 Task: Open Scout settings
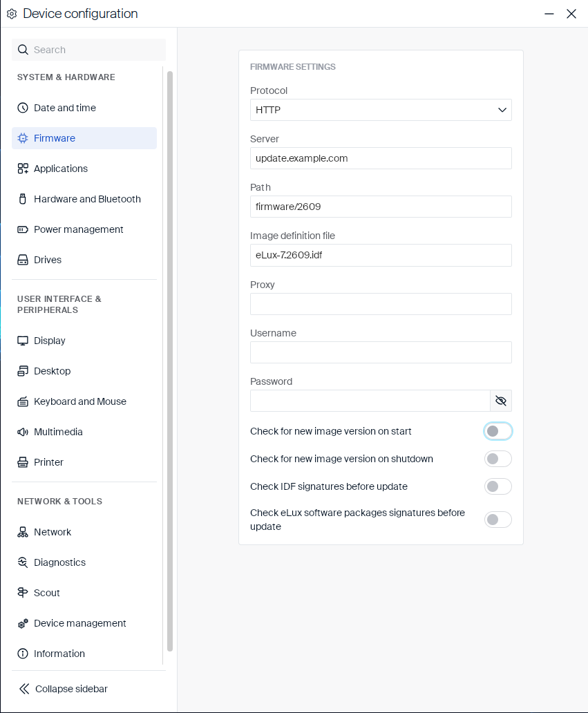[84, 593]
